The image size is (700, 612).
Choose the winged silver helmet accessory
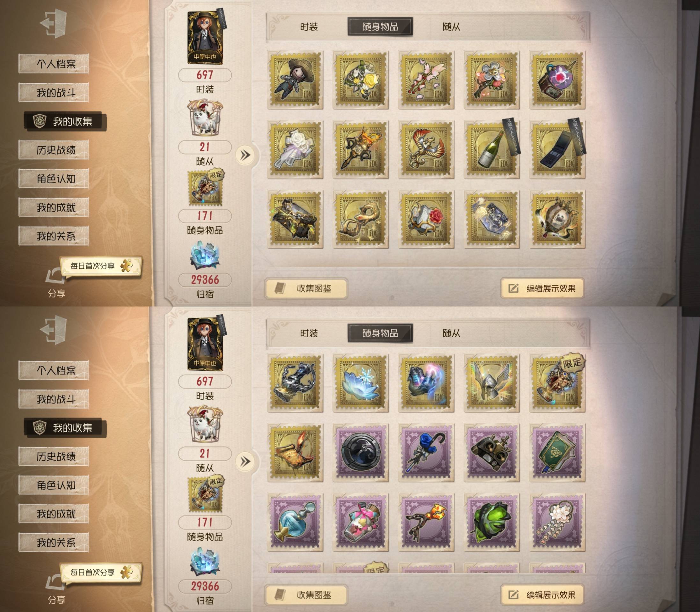coord(492,383)
